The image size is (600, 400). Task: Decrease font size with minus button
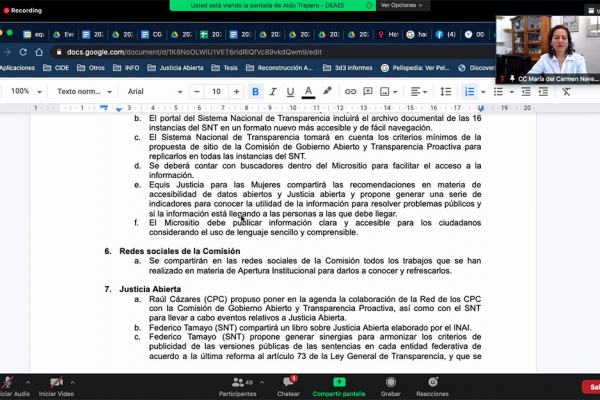pyautogui.click(x=197, y=91)
